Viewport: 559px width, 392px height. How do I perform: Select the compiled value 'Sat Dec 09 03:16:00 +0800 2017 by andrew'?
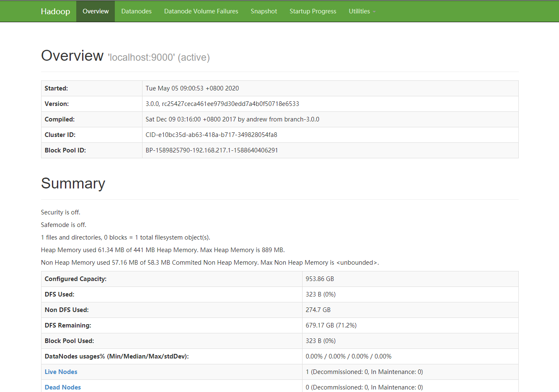233,119
